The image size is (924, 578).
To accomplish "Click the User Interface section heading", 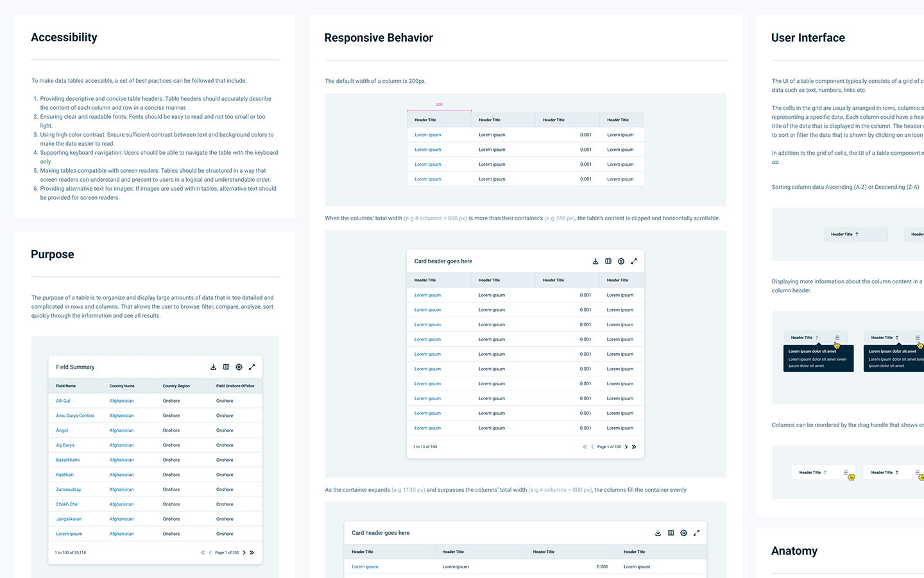I will coord(808,38).
